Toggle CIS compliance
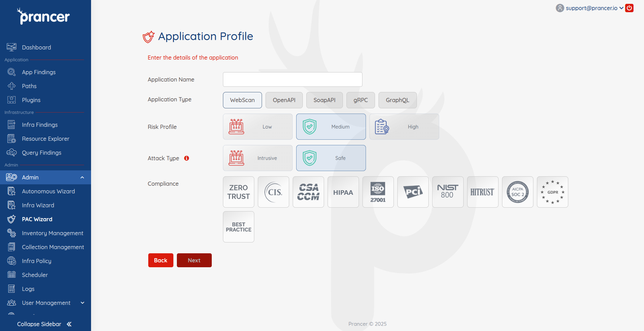 pyautogui.click(x=274, y=192)
